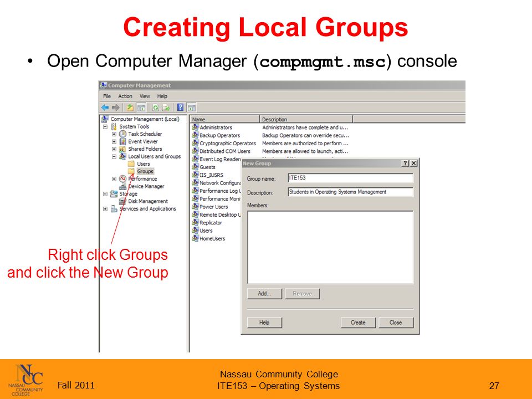Click the Users folder icon in tree
Viewport: 532px width, 399px height.
(131, 164)
